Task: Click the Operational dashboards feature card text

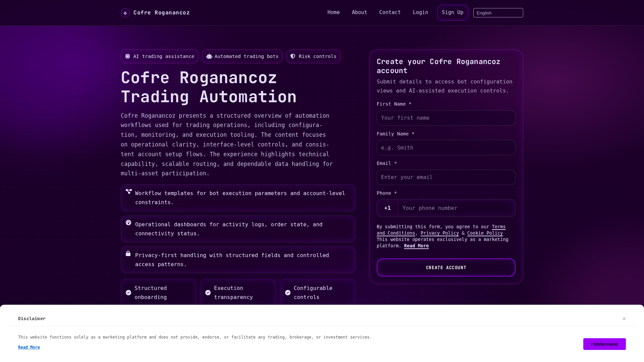Action: [229, 229]
